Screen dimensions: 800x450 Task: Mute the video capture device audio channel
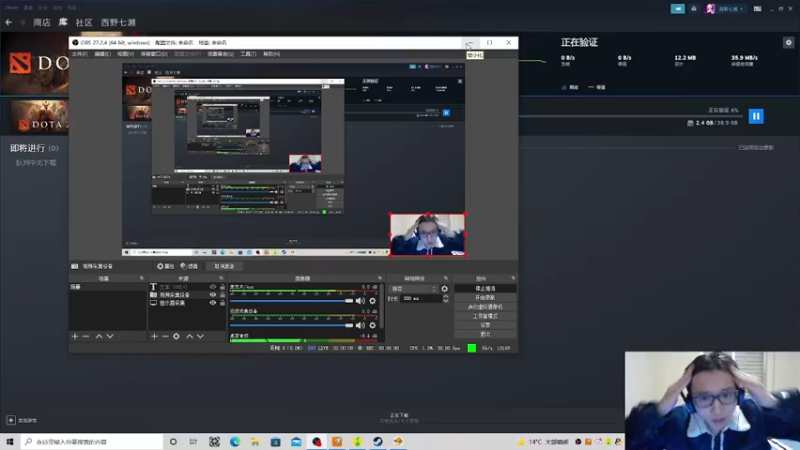click(x=360, y=325)
